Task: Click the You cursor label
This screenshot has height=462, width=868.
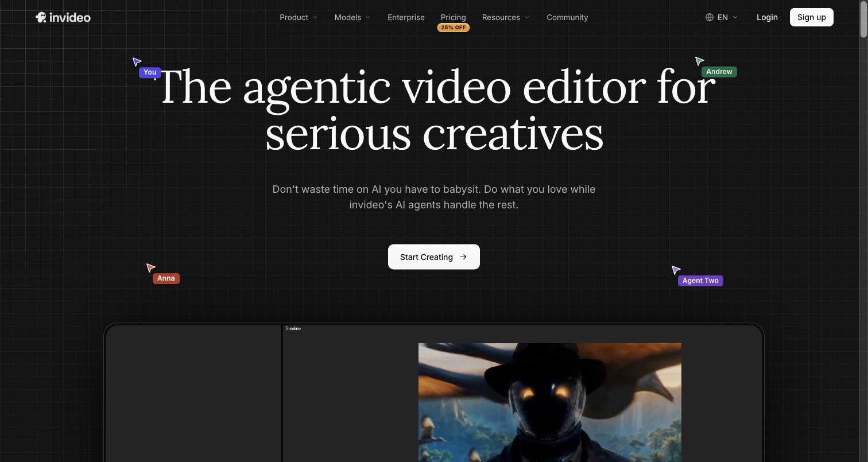Action: pos(150,72)
